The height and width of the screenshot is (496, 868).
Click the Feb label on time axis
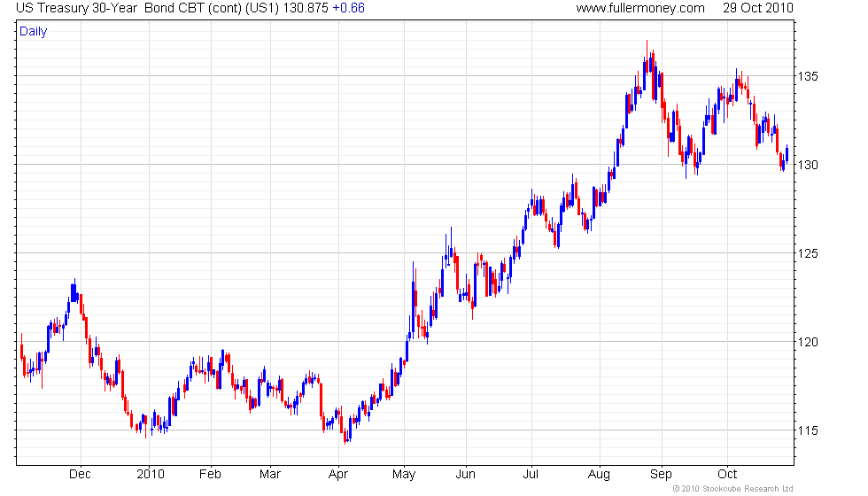pyautogui.click(x=211, y=475)
